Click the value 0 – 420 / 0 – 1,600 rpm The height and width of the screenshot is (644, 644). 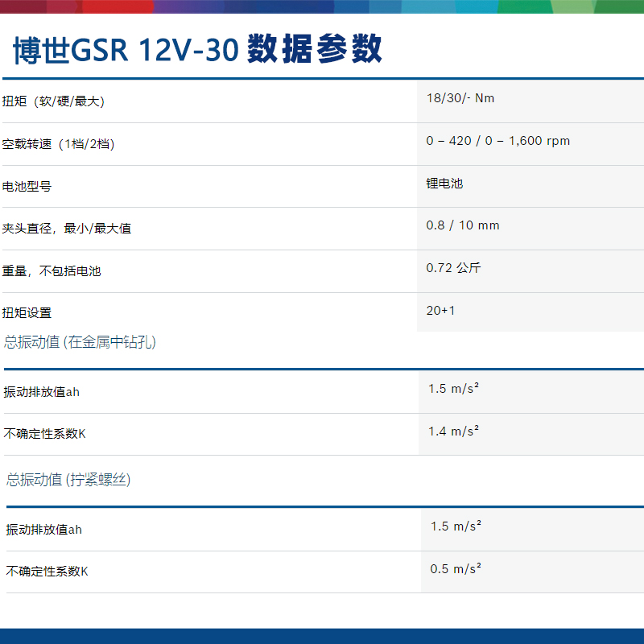498,141
